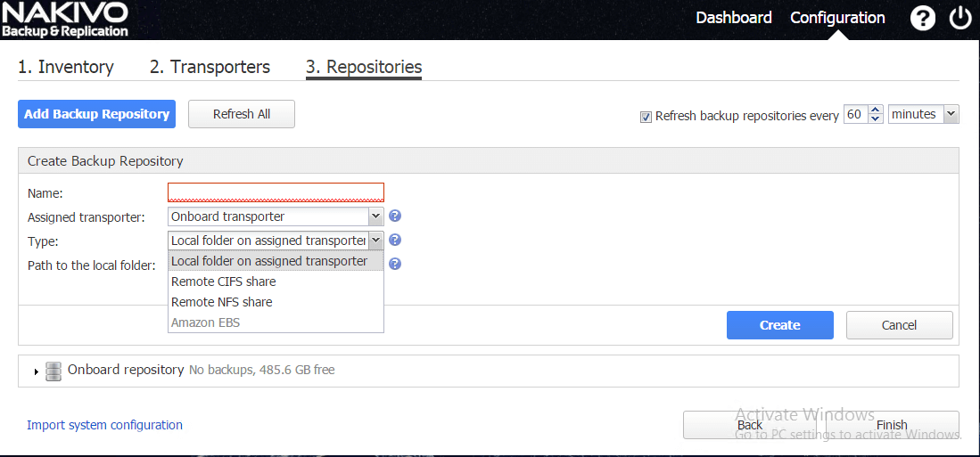The height and width of the screenshot is (457, 980).
Task: Click help icon beside the Type dropdown
Action: [395, 241]
